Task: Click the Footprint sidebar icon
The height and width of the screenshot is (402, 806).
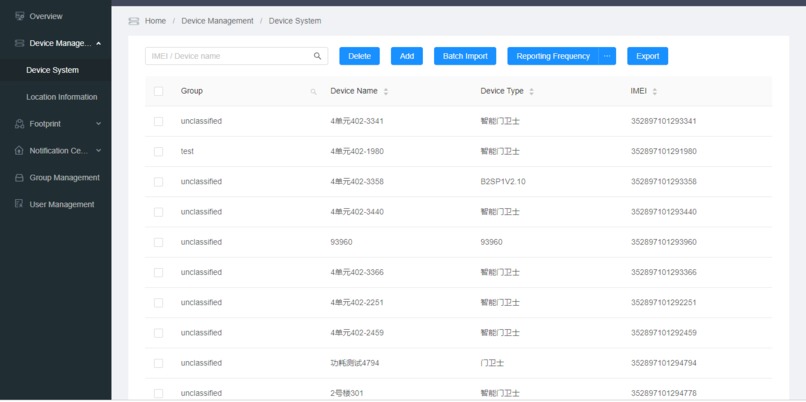Action: [20, 124]
